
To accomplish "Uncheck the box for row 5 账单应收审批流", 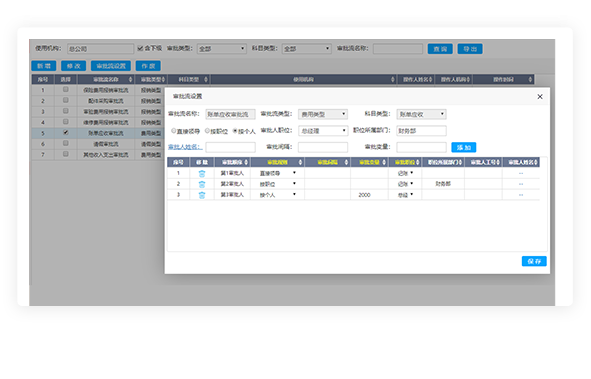I will 66,133.
